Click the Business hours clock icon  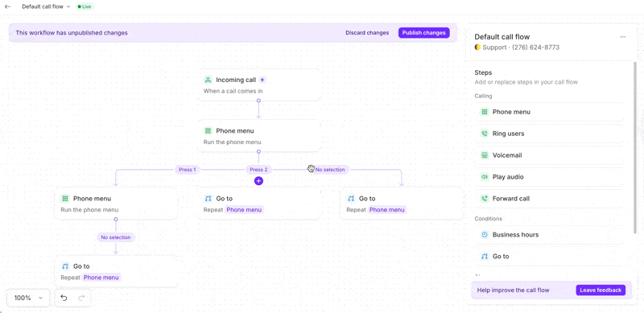coord(485,234)
